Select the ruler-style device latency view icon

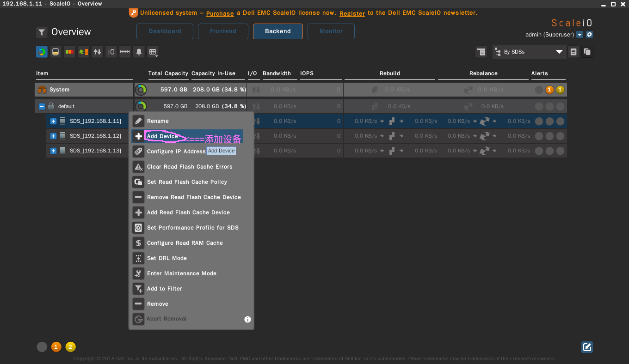pos(125,52)
